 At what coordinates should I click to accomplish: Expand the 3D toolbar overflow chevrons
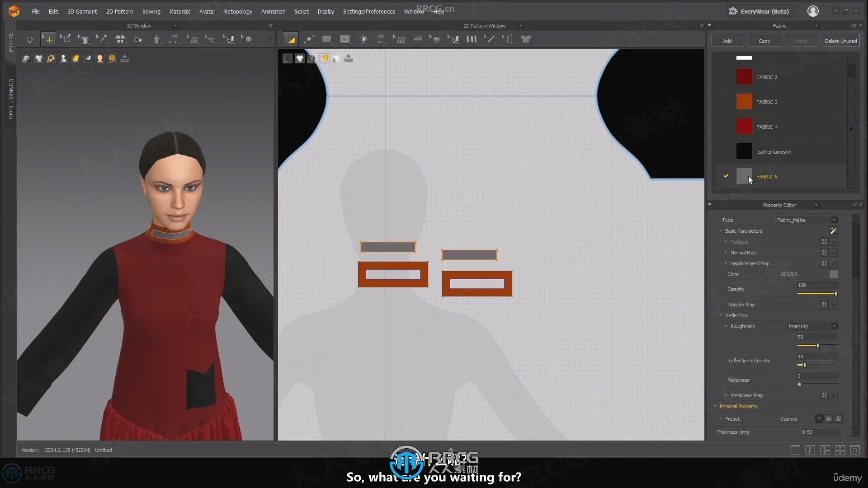pos(270,40)
